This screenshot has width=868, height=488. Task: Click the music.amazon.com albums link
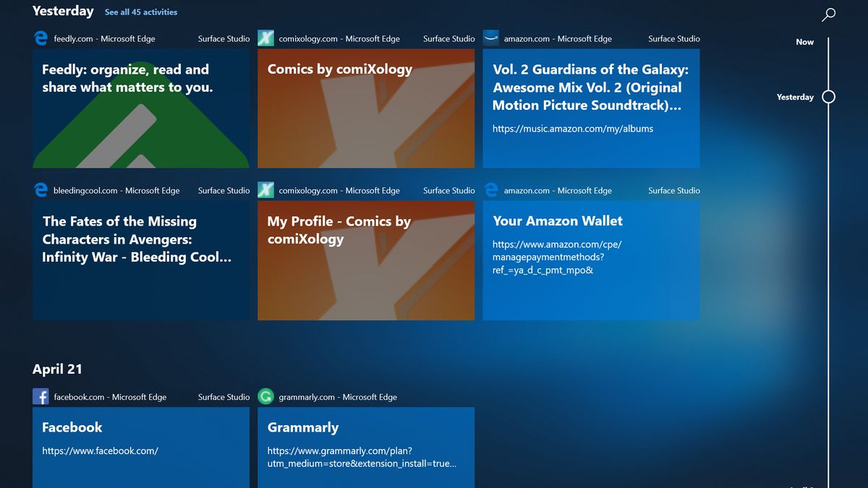point(571,128)
